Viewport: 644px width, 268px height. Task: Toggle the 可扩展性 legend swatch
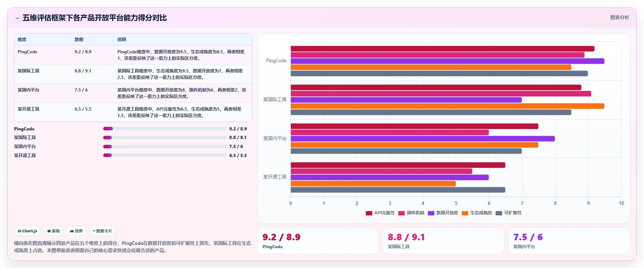click(499, 213)
